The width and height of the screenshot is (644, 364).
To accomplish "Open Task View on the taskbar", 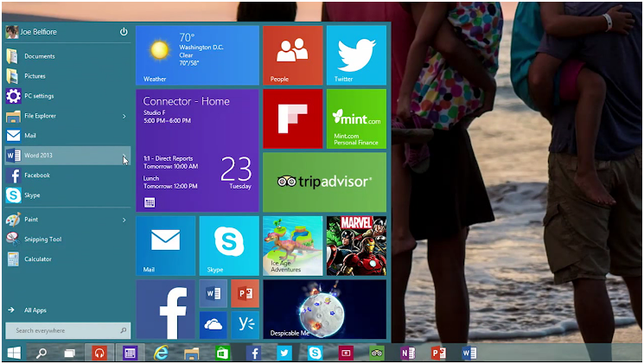I will pos(70,353).
